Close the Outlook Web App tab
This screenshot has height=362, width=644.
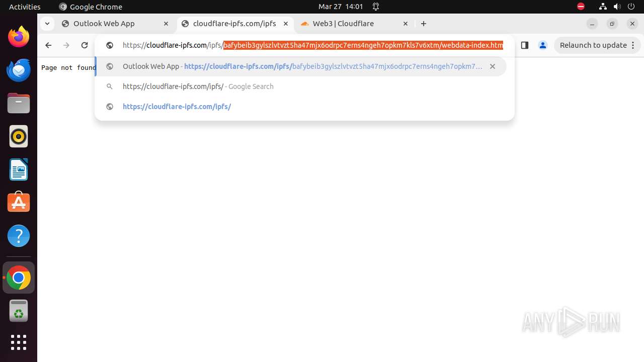pos(166,24)
